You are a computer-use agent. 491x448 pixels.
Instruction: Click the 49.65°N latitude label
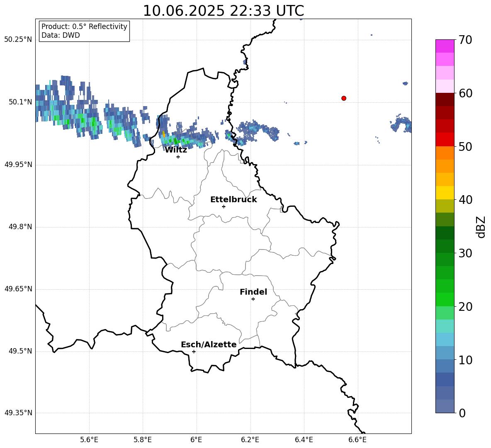click(x=18, y=289)
